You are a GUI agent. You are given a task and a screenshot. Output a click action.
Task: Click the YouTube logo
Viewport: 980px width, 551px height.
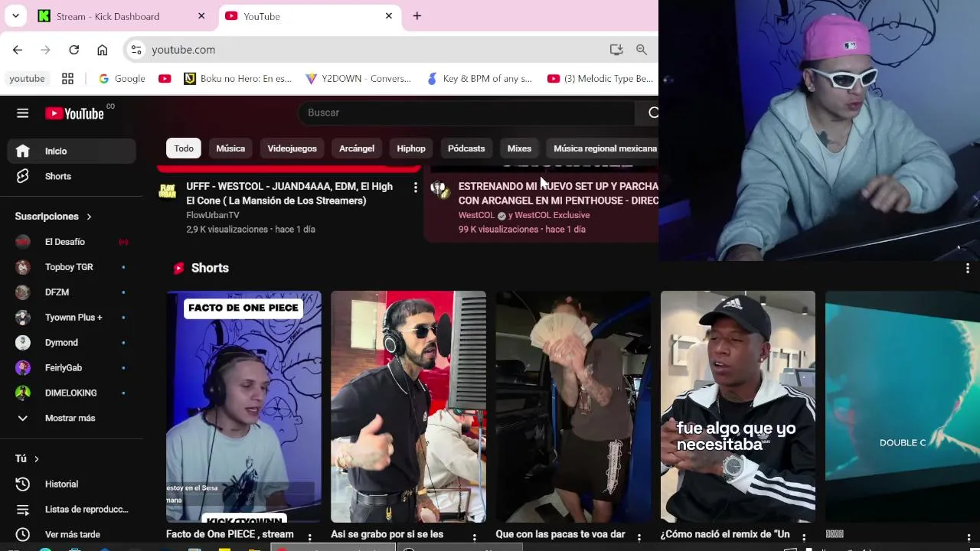74,113
